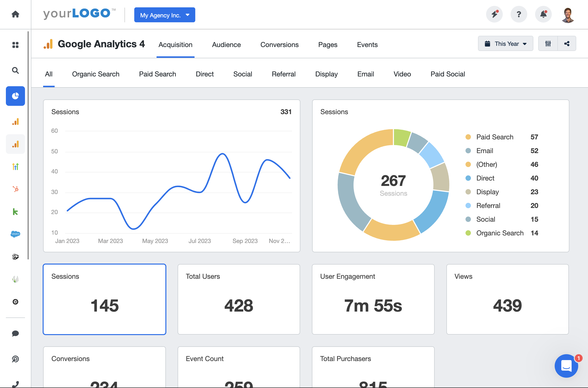Expand the This Year date range dropdown

[505, 43]
